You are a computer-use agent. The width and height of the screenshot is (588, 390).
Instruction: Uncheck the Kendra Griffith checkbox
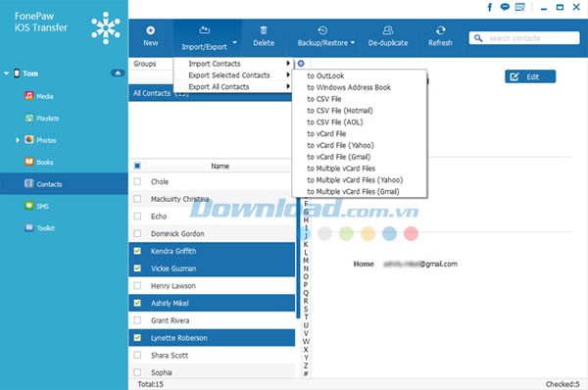click(137, 251)
